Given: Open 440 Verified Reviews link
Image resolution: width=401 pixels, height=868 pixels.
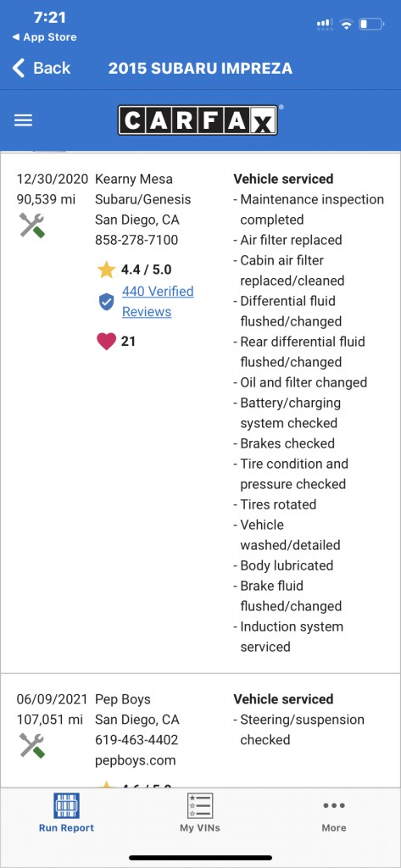Looking at the screenshot, I should tap(158, 301).
